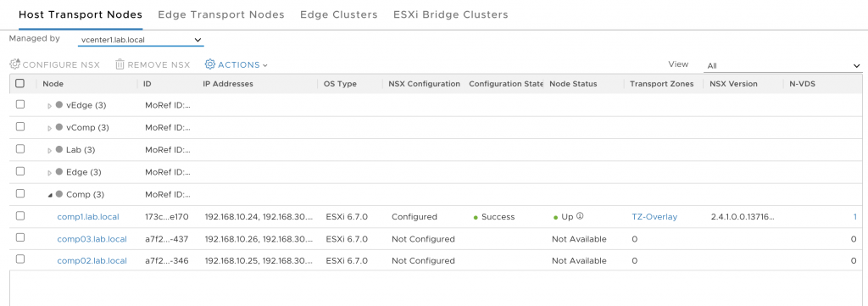Expand the vComp (3) cluster
This screenshot has height=306, width=868.
49,128
